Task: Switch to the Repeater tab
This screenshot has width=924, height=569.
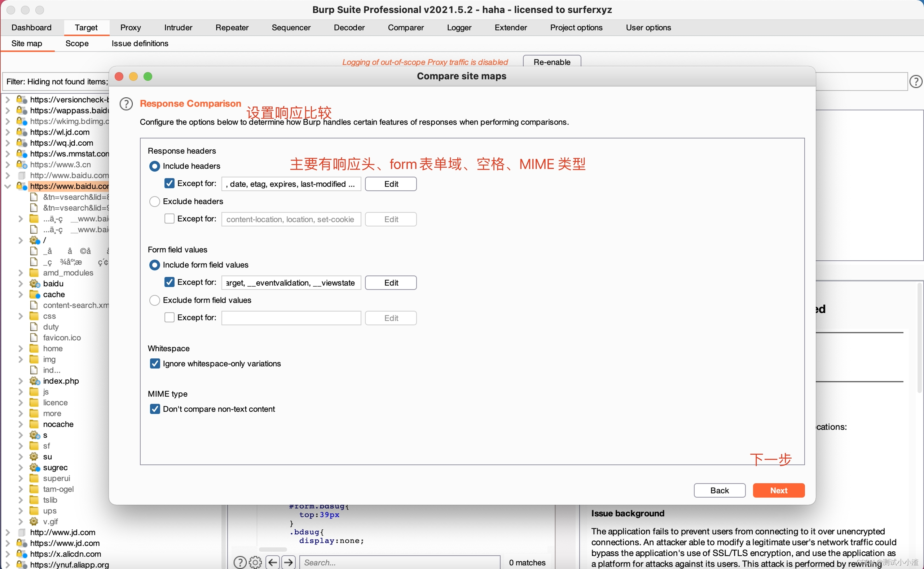Action: pyautogui.click(x=232, y=27)
